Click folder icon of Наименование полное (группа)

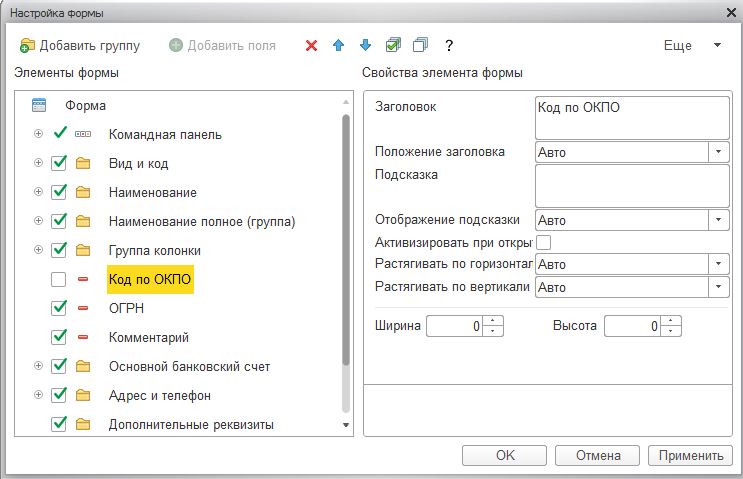[83, 221]
